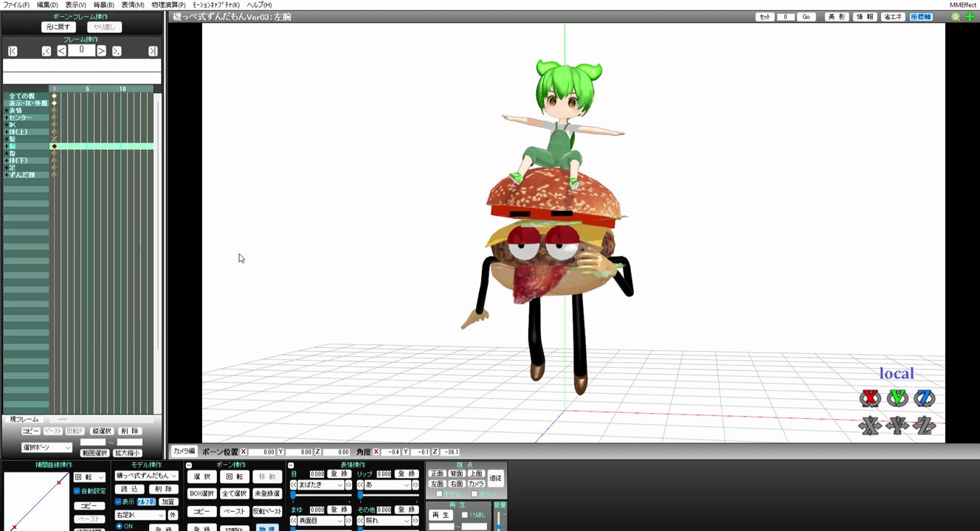Select the 全ての親 keyframe diamond
The image size is (980, 531).
54,96
